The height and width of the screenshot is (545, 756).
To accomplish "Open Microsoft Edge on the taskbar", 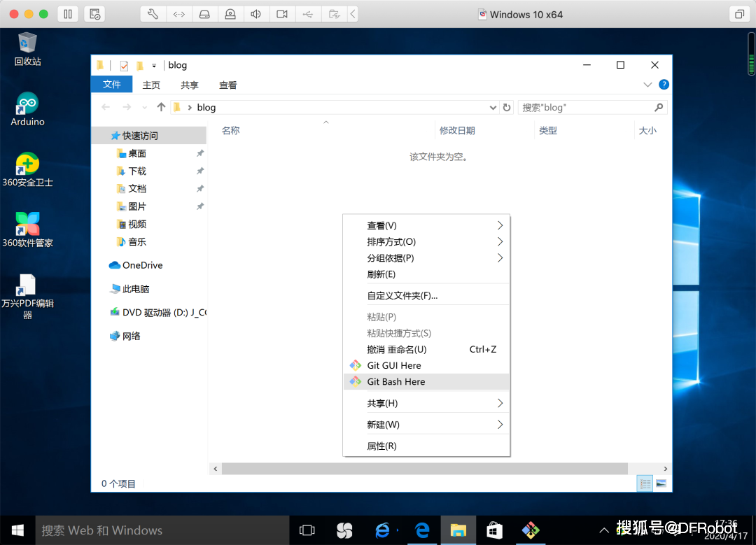I will coord(422,530).
